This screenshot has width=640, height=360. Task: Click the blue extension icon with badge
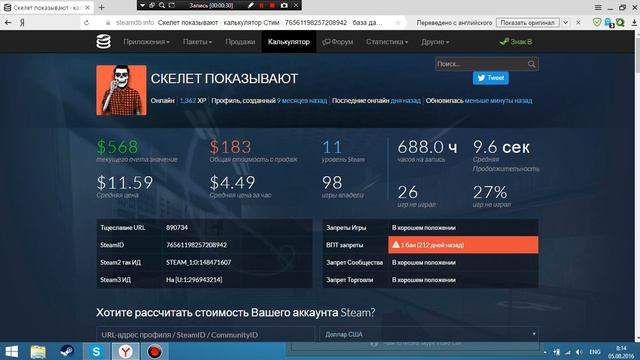point(609,23)
